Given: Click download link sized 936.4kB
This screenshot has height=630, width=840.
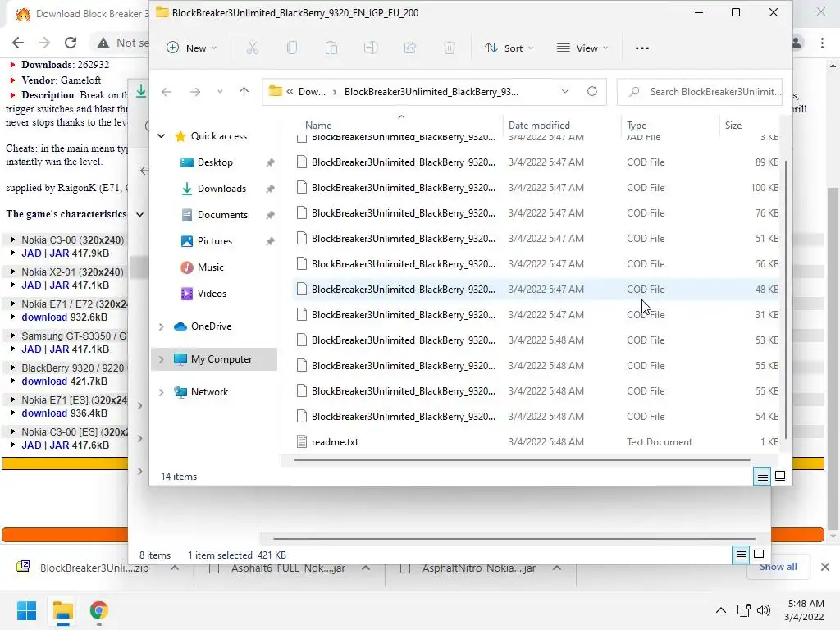Looking at the screenshot, I should click(44, 413).
